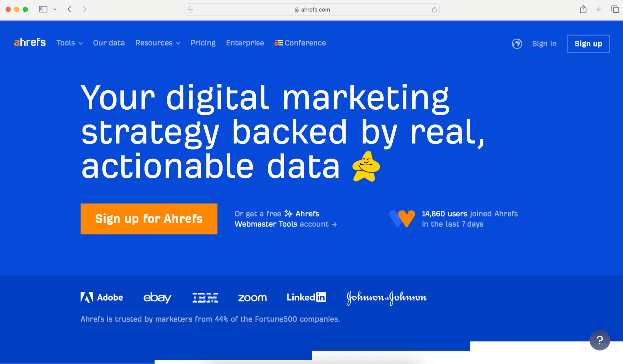This screenshot has width=623, height=364.
Task: Click the Sign up button in navigation
Action: click(x=588, y=43)
